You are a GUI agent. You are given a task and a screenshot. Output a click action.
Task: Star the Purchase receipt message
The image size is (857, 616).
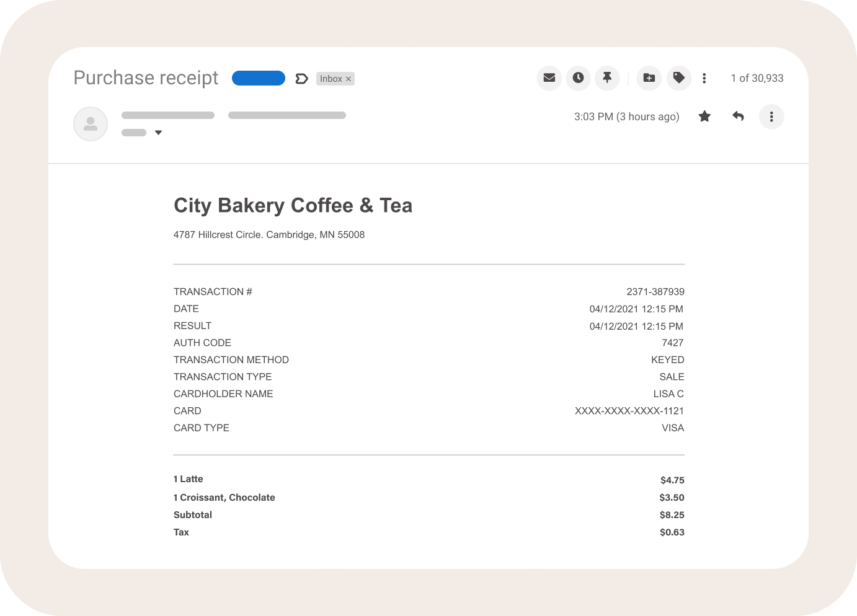(x=704, y=117)
